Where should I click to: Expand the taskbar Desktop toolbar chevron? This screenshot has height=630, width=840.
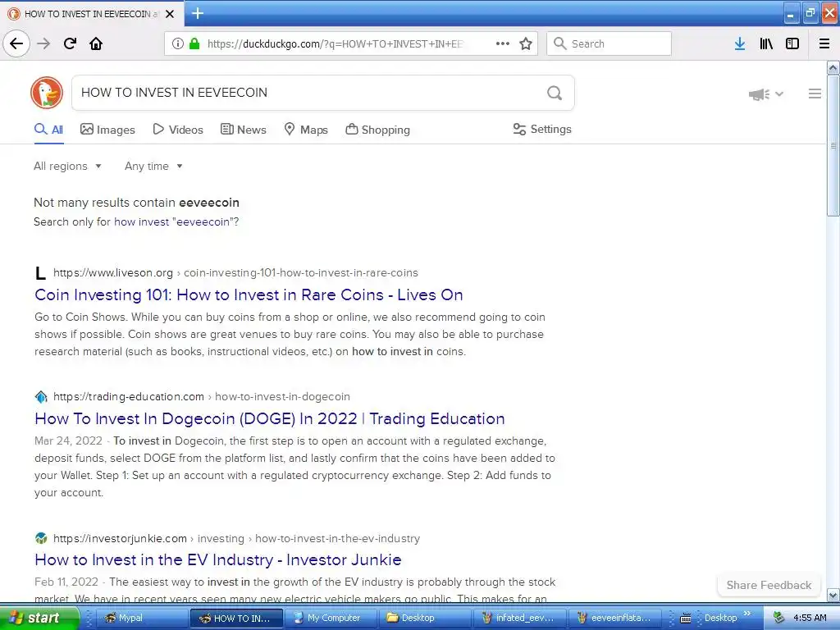point(747,614)
